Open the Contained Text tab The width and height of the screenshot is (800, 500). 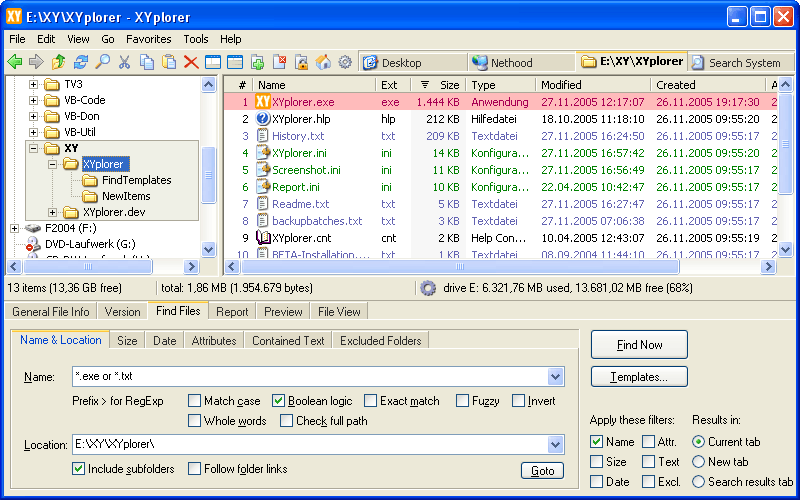(x=288, y=341)
